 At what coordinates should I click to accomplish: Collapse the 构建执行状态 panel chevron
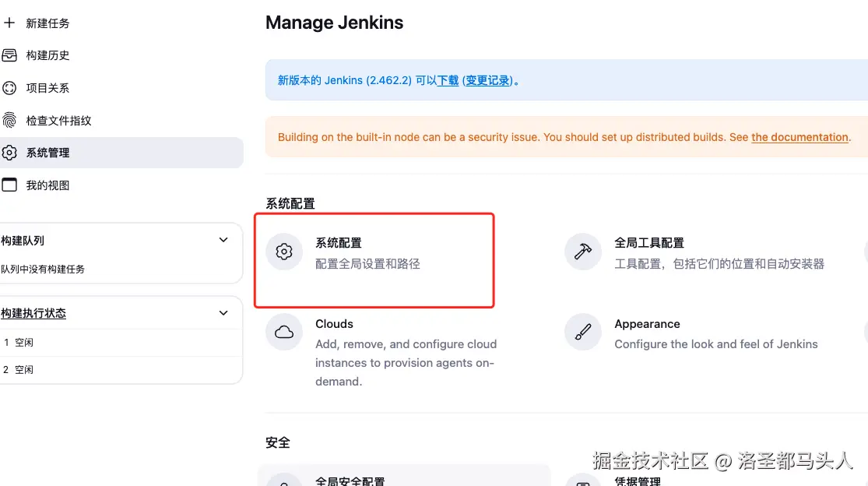click(223, 313)
